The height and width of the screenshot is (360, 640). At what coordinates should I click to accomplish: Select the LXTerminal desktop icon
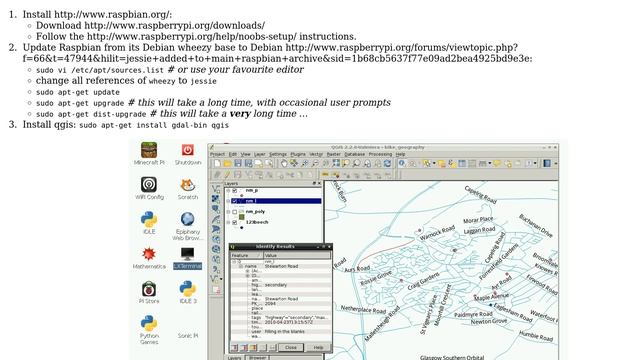pos(187,258)
